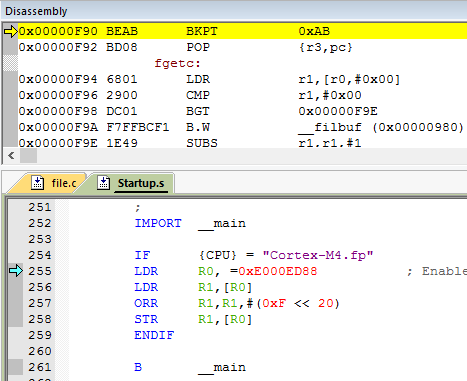Click the SUBS r1,r1,#1 line
Image resolution: width=467 pixels, height=381 pixels.
pos(190,143)
